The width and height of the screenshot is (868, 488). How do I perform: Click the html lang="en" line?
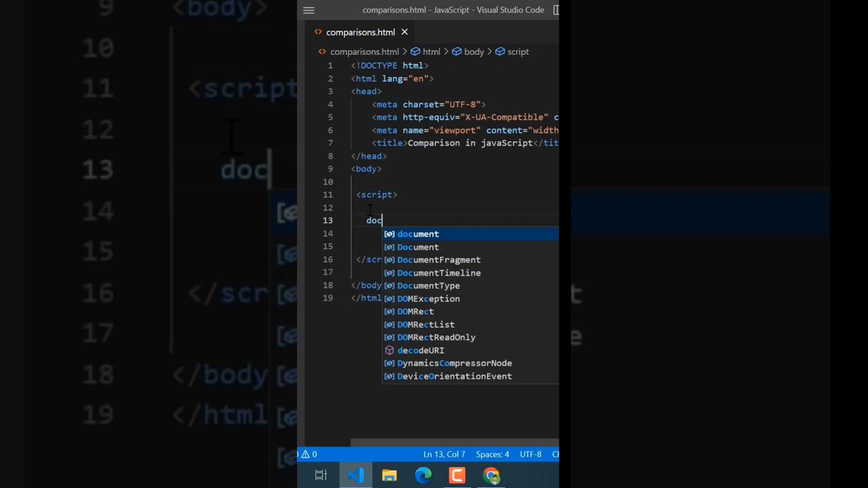point(392,79)
